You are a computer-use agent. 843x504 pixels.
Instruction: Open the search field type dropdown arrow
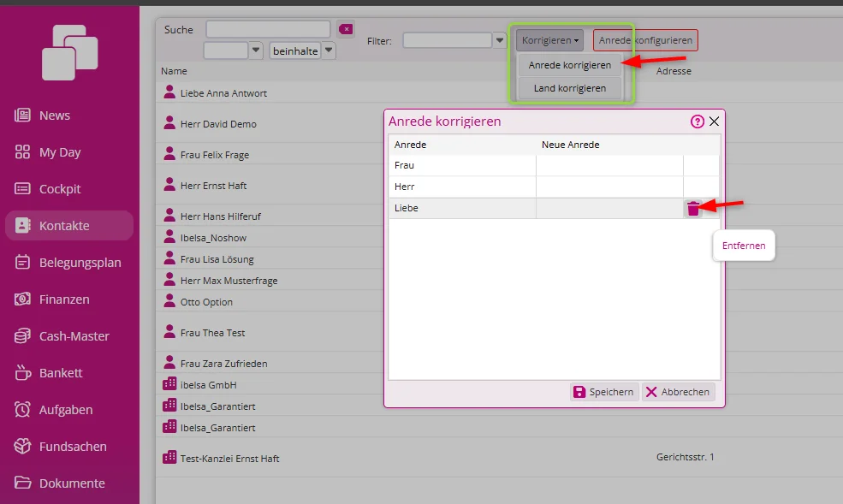pos(255,50)
